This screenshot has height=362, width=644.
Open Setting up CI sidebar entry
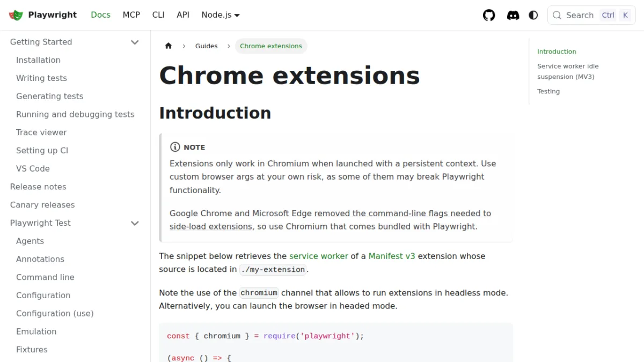tap(42, 151)
